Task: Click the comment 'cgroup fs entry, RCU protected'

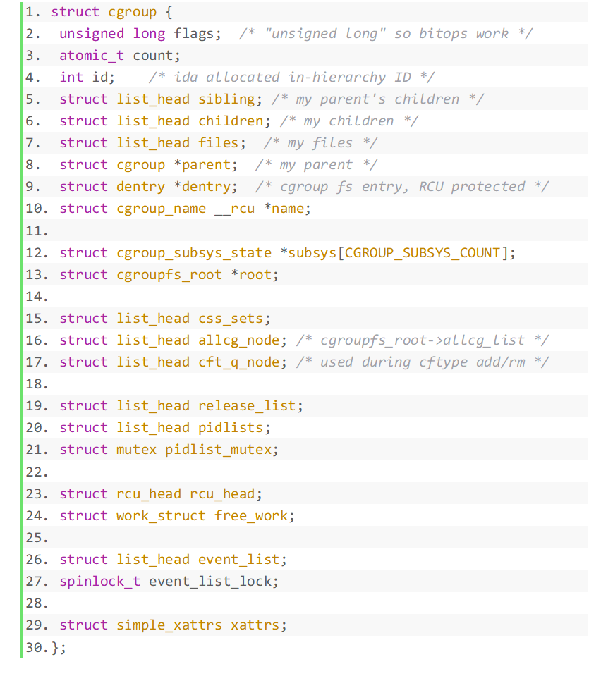Action: point(402,187)
